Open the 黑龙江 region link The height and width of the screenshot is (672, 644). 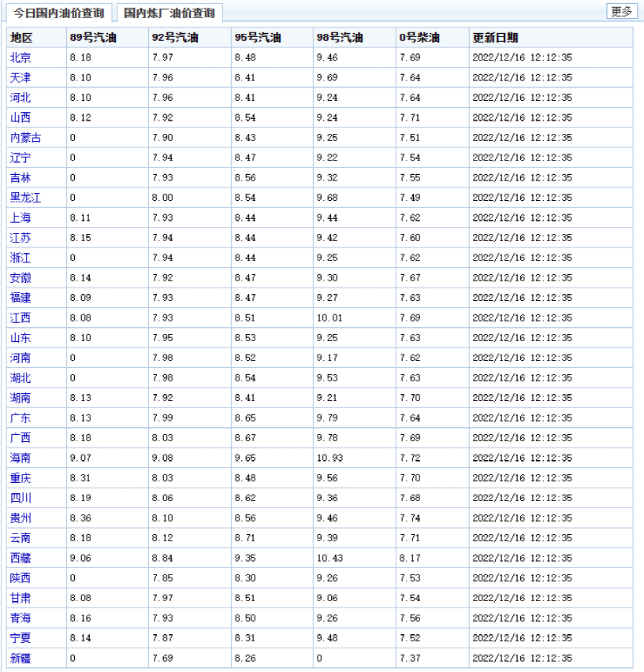tap(25, 198)
